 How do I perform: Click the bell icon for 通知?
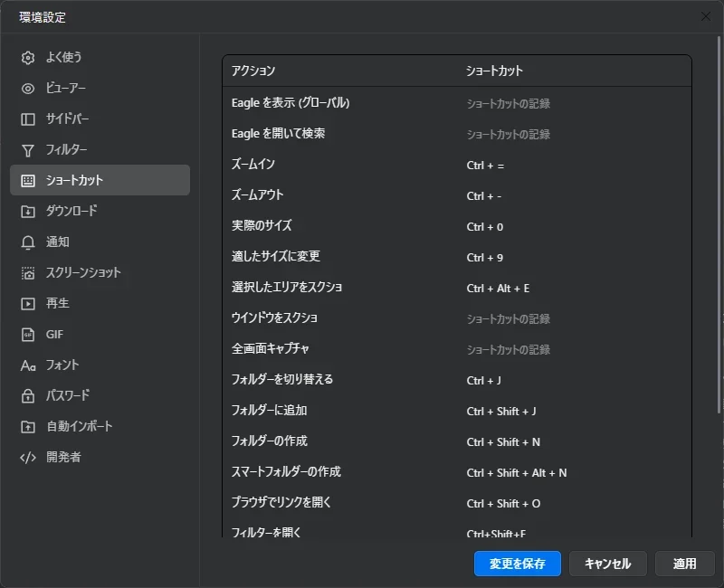(x=28, y=242)
